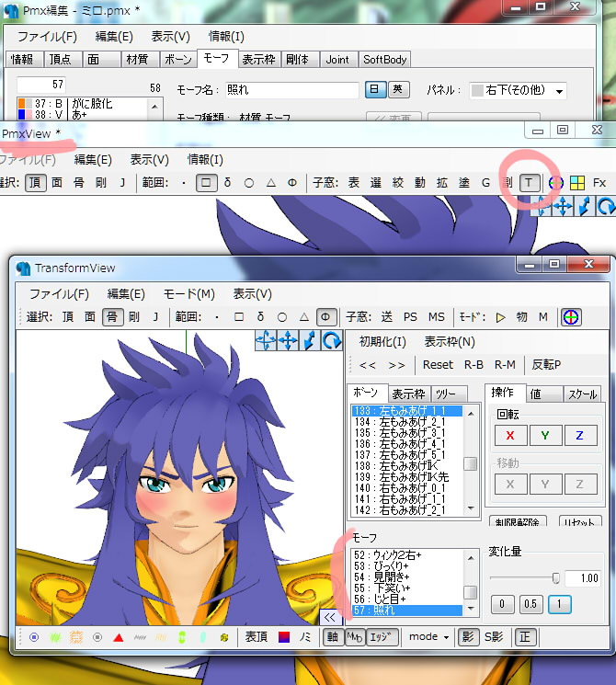The width and height of the screenshot is (616, 685).
Task: Select bone 138 : 左もみあげIK in list
Action: (x=407, y=465)
